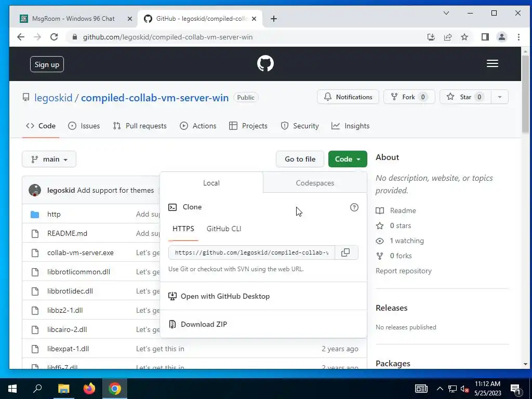Click the GitHub Octocat logo in header
This screenshot has width=532, height=399.
pyautogui.click(x=265, y=63)
